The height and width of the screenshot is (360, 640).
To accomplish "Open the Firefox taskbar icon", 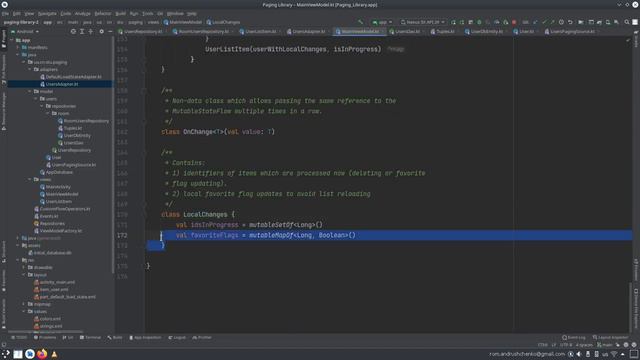I will (x=42, y=354).
